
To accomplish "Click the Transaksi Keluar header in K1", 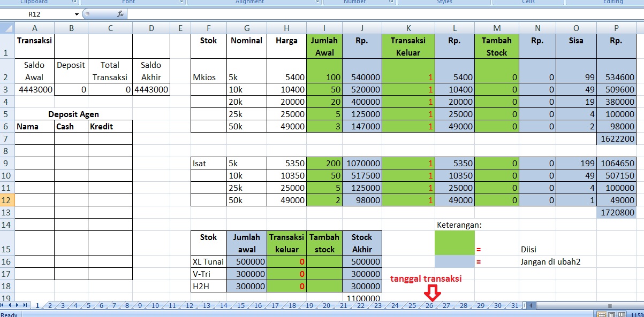I will coord(408,46).
